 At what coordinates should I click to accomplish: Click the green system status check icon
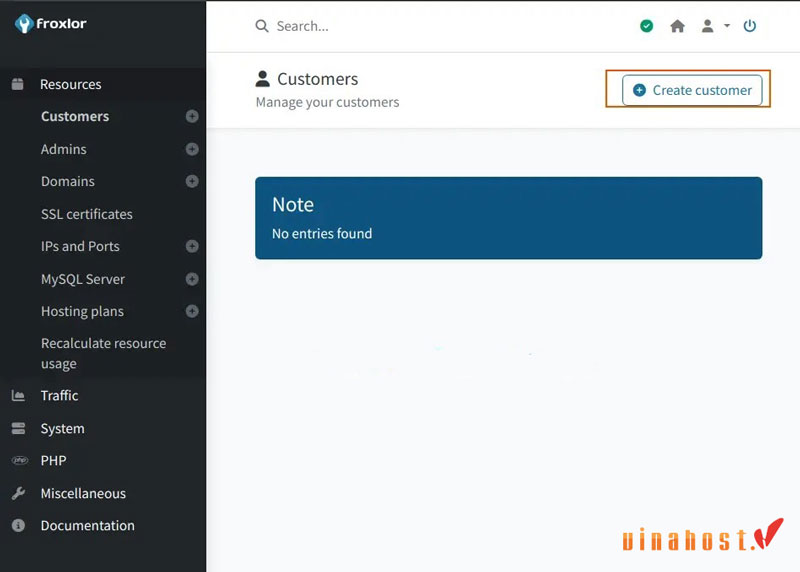646,26
